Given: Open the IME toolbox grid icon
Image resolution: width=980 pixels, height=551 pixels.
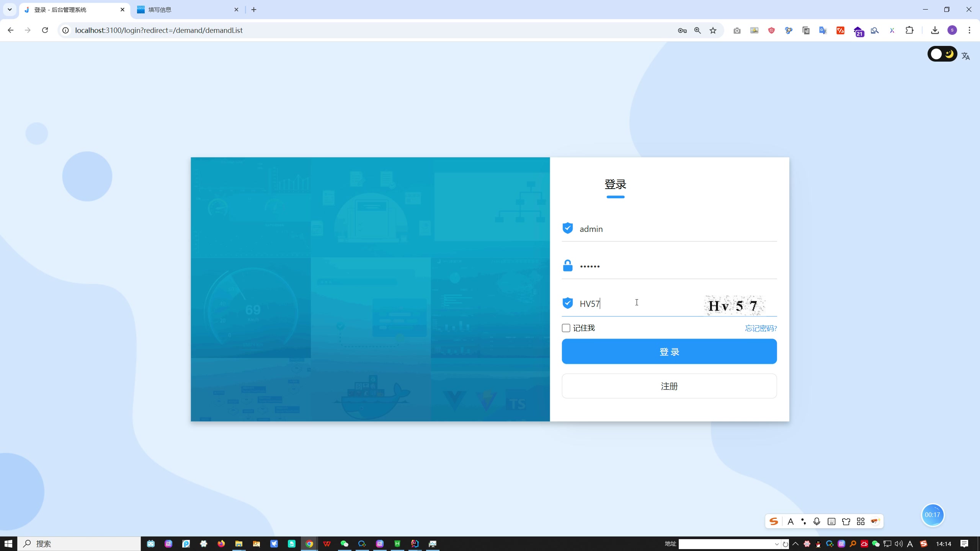Looking at the screenshot, I should (x=861, y=522).
